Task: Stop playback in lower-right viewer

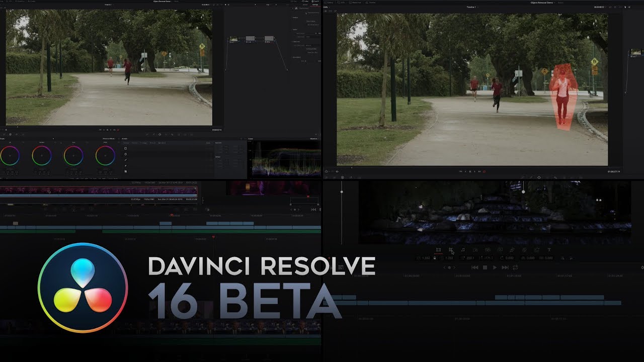Action: 485,267
